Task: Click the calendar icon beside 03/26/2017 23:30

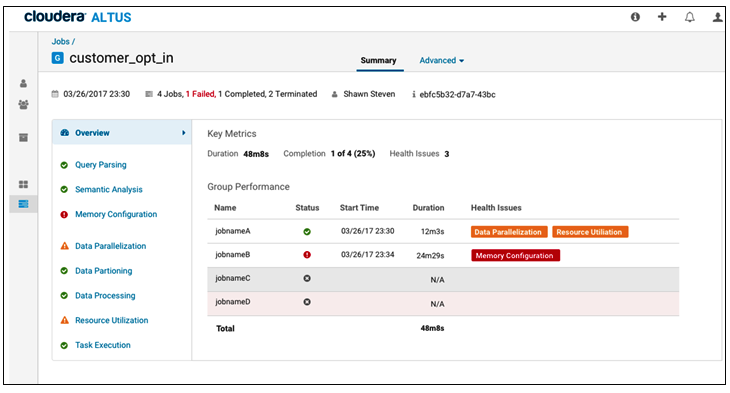Action: tap(55, 94)
